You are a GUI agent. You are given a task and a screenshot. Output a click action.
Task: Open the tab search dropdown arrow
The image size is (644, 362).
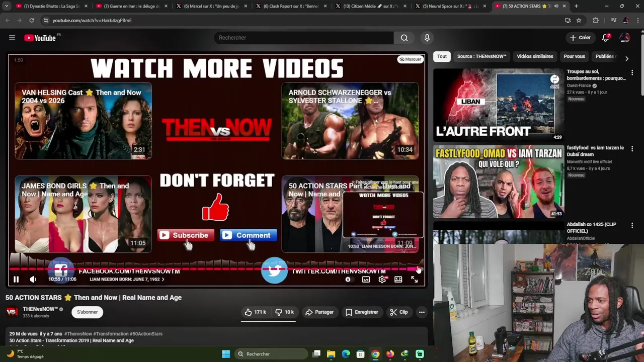pyautogui.click(x=7, y=6)
